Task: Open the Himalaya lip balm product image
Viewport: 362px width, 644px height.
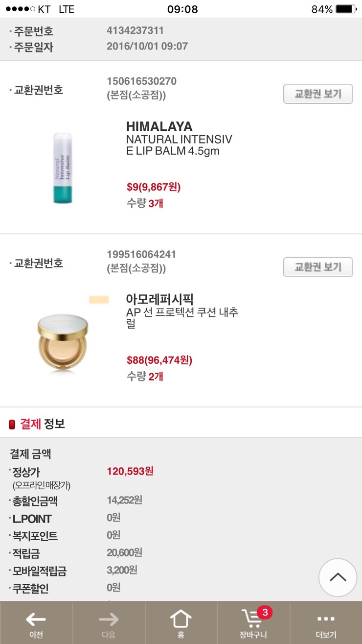Action: 63,168
